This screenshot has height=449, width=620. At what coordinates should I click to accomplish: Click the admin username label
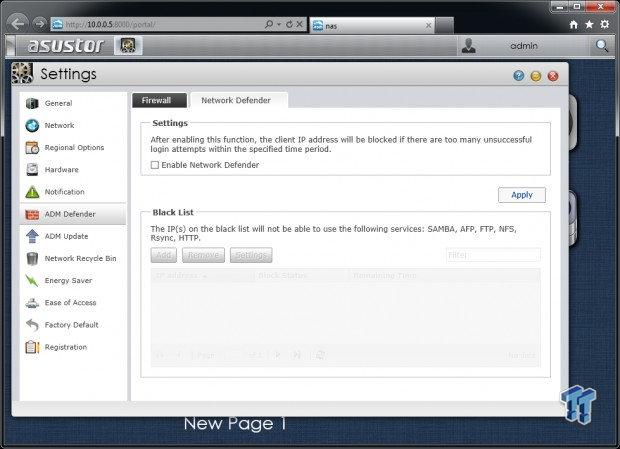[x=524, y=46]
